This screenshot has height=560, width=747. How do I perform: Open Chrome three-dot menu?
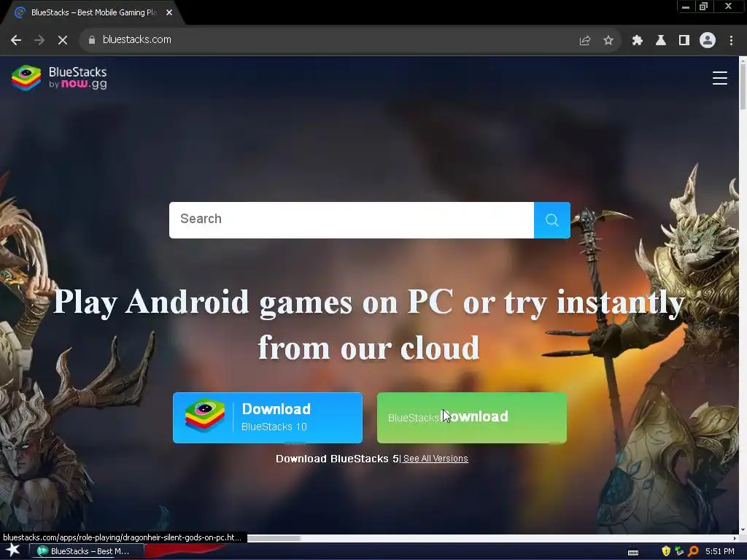731,41
